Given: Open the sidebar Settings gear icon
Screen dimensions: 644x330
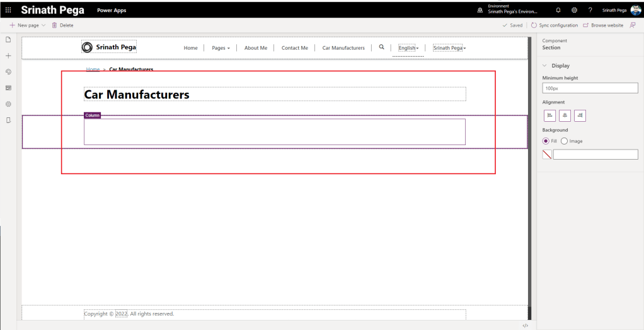Looking at the screenshot, I should point(8,104).
